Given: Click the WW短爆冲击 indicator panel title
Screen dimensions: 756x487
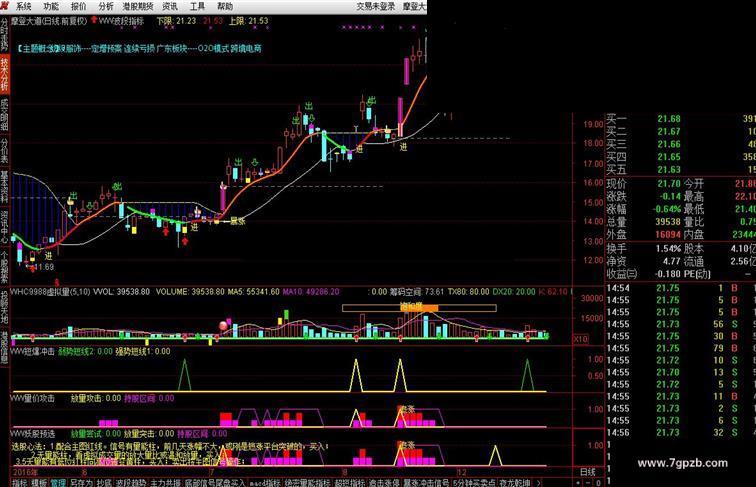Looking at the screenshot, I should click(x=33, y=352).
